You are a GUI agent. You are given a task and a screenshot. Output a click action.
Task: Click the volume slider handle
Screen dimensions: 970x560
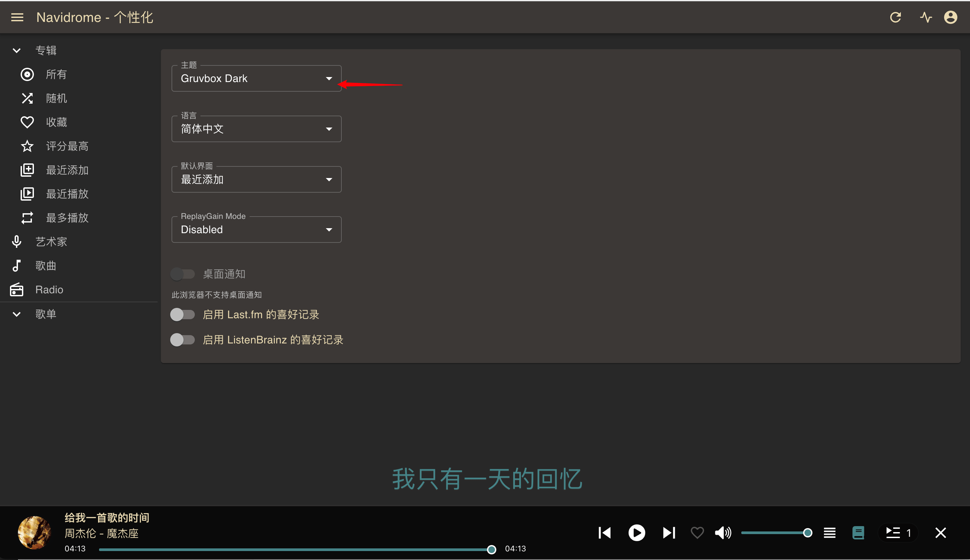click(x=807, y=533)
